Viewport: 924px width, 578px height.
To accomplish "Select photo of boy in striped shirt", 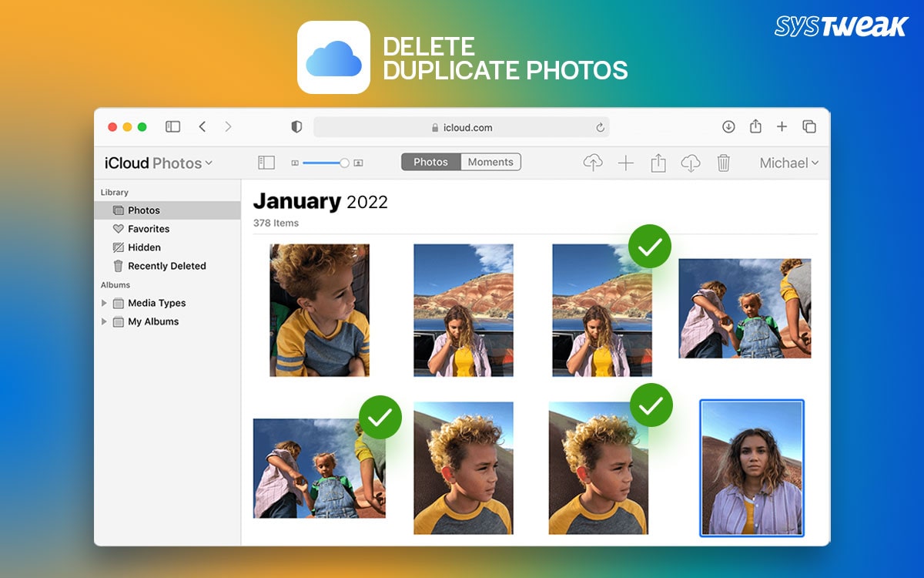I will coord(320,310).
